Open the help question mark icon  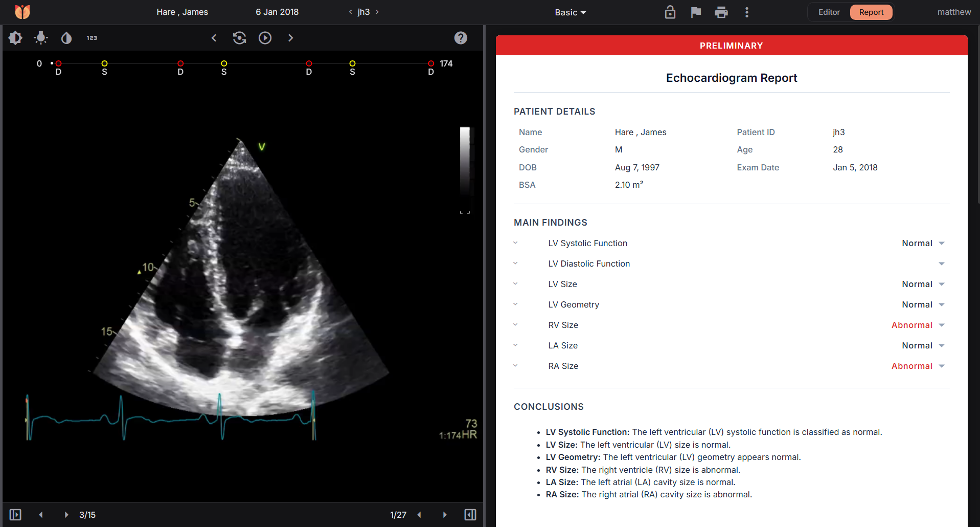461,38
